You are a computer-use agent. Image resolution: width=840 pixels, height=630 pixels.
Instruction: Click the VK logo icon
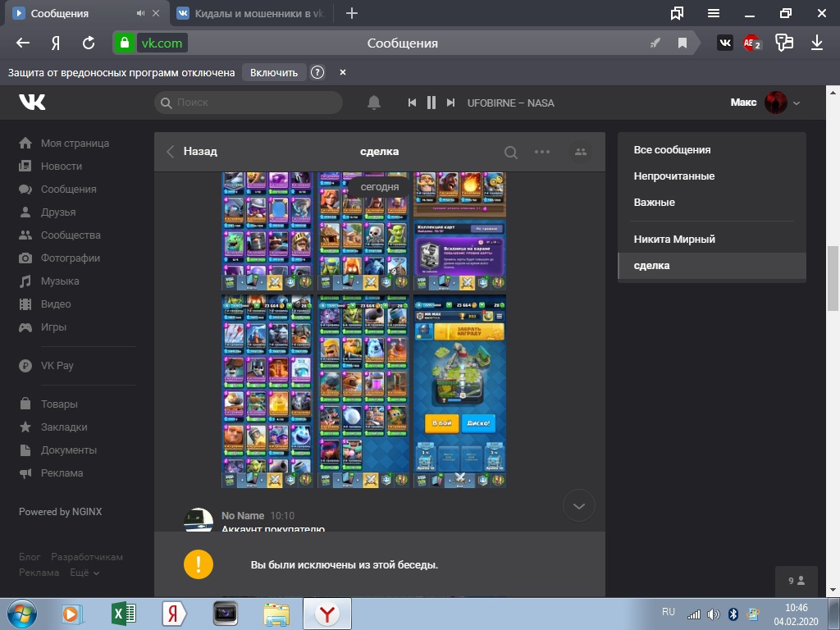[x=33, y=102]
